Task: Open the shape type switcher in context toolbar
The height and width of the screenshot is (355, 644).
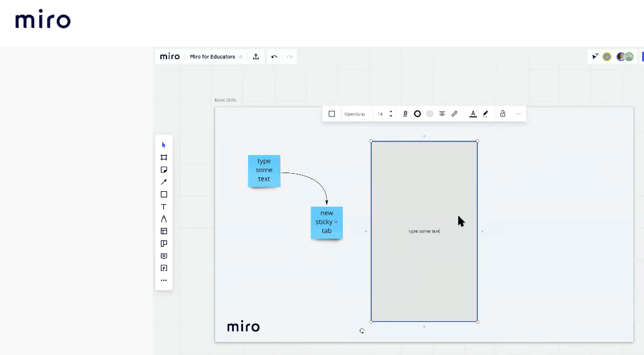Action: pyautogui.click(x=332, y=114)
